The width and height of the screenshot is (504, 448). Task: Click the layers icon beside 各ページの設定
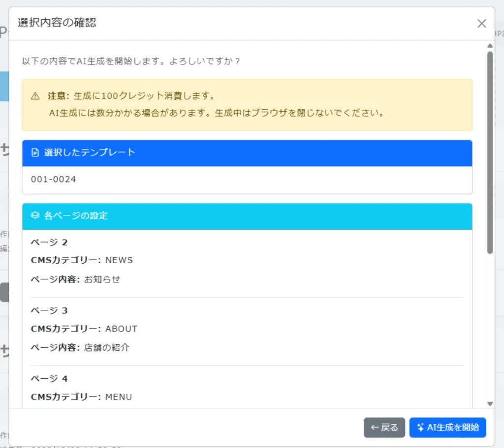pos(35,215)
